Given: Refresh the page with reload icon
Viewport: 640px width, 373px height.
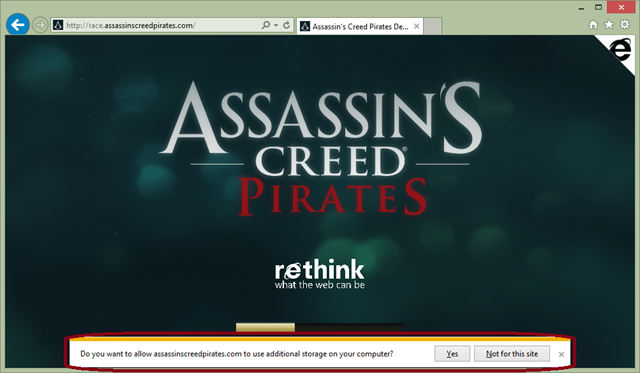Looking at the screenshot, I should [x=287, y=25].
